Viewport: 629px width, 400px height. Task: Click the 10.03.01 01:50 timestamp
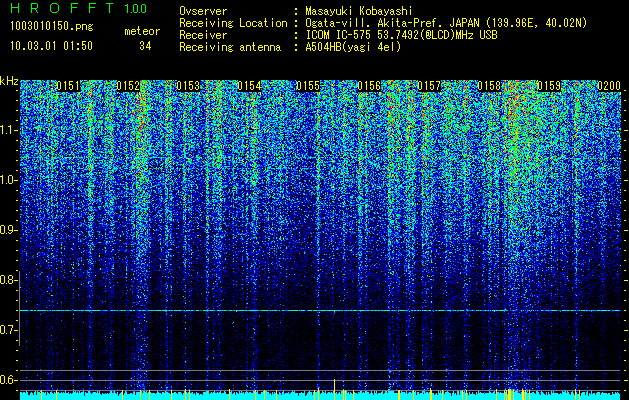[x=50, y=46]
